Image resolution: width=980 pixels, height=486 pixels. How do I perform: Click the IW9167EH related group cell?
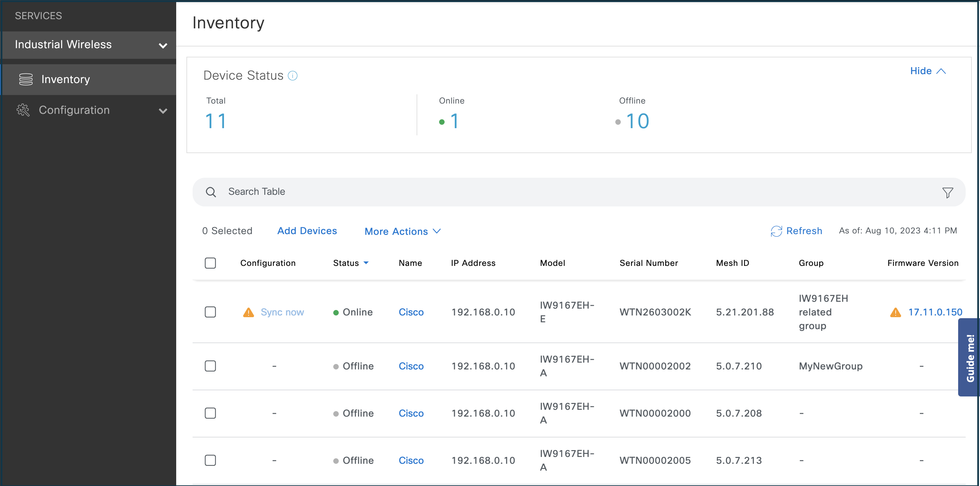(823, 312)
